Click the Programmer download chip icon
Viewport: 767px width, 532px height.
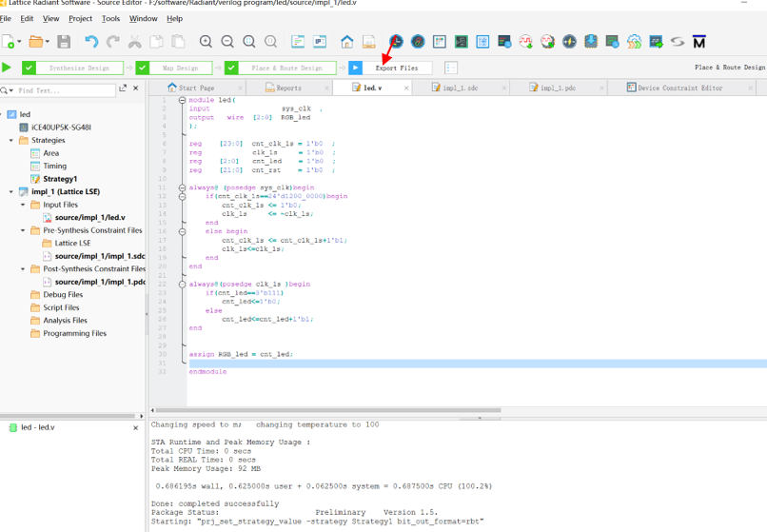coord(591,42)
